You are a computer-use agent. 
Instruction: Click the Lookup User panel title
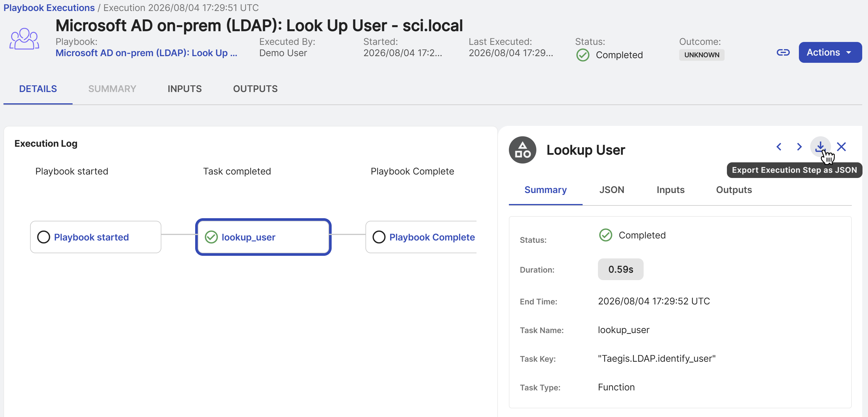[x=586, y=150]
